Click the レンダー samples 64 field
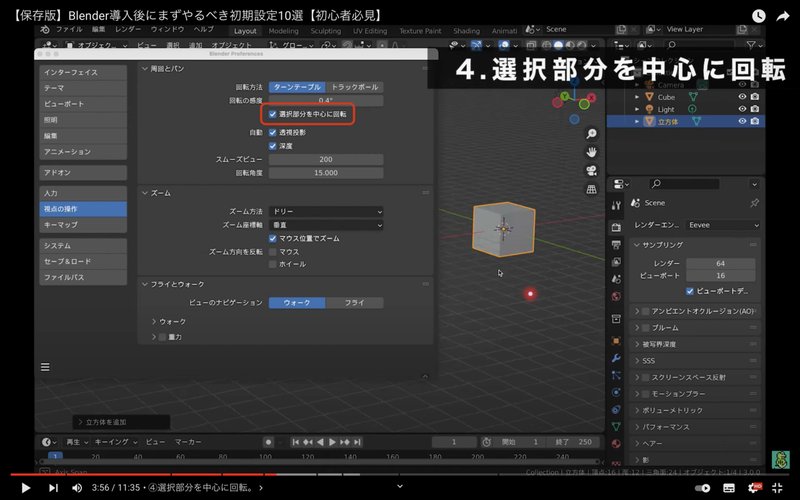The image size is (800, 500). 720,263
